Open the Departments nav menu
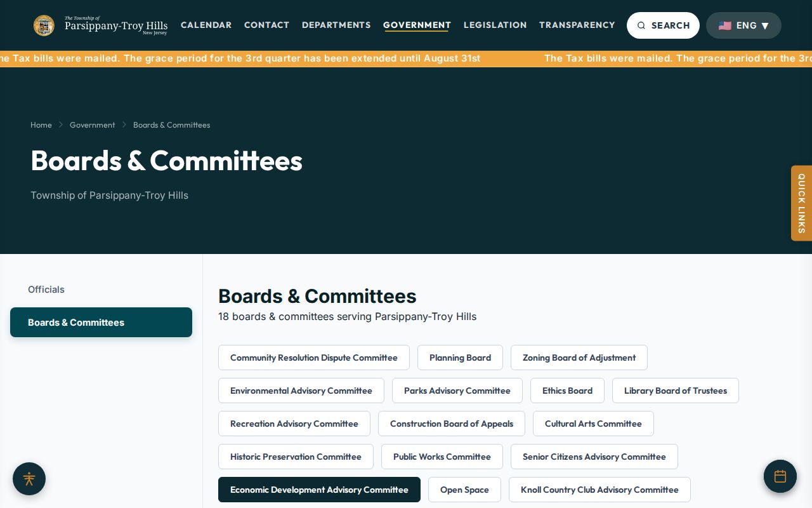This screenshot has height=508, width=812. point(336,25)
